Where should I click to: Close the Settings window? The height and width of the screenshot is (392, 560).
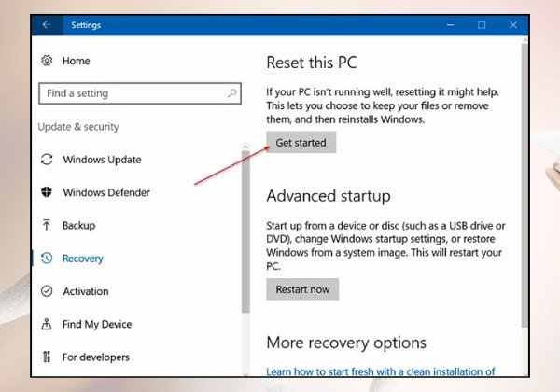click(513, 25)
